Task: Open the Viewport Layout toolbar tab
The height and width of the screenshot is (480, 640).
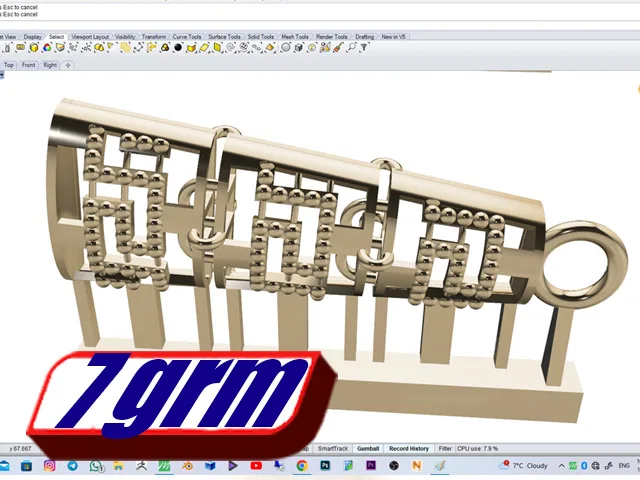Action: [x=90, y=37]
